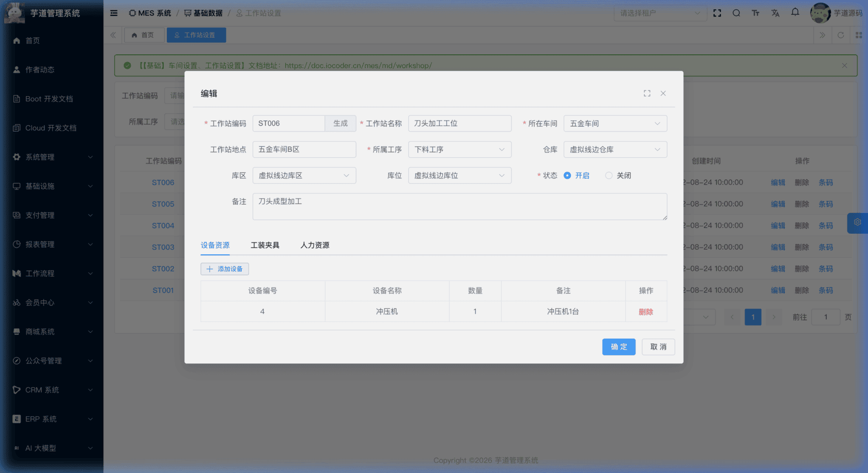Select the 开启 status radio button
868x473 pixels.
568,175
